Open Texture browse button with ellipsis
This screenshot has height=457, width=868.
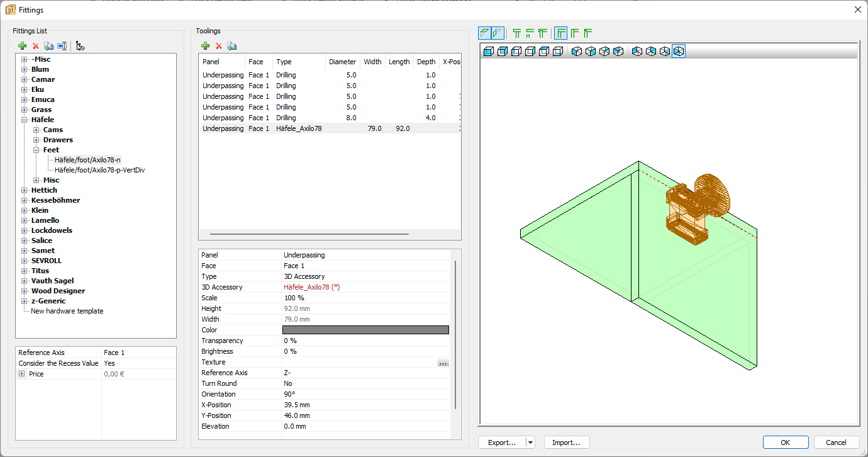[x=443, y=363]
